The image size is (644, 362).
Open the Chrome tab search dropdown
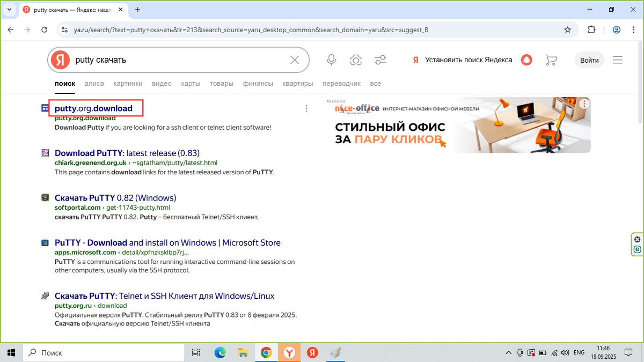(x=9, y=10)
